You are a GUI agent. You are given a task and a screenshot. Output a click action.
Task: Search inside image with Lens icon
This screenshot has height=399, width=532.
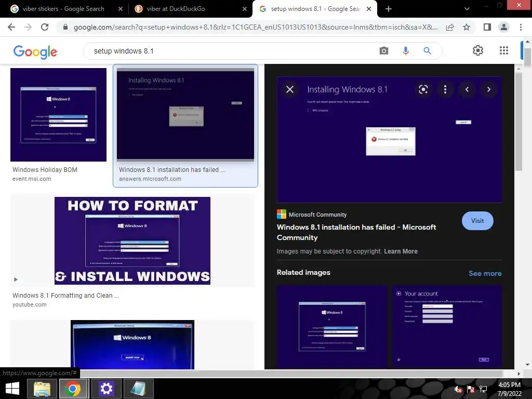coord(423,89)
